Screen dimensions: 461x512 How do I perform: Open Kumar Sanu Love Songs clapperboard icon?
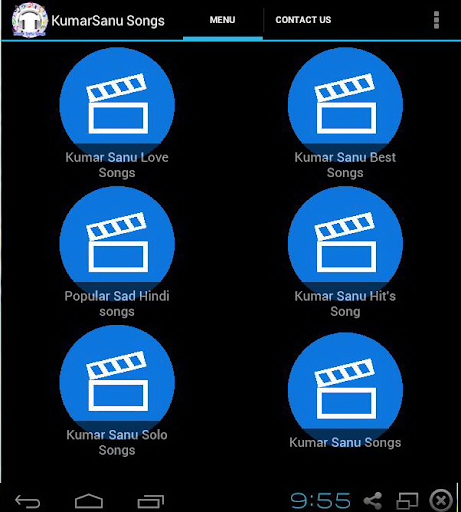(x=117, y=104)
